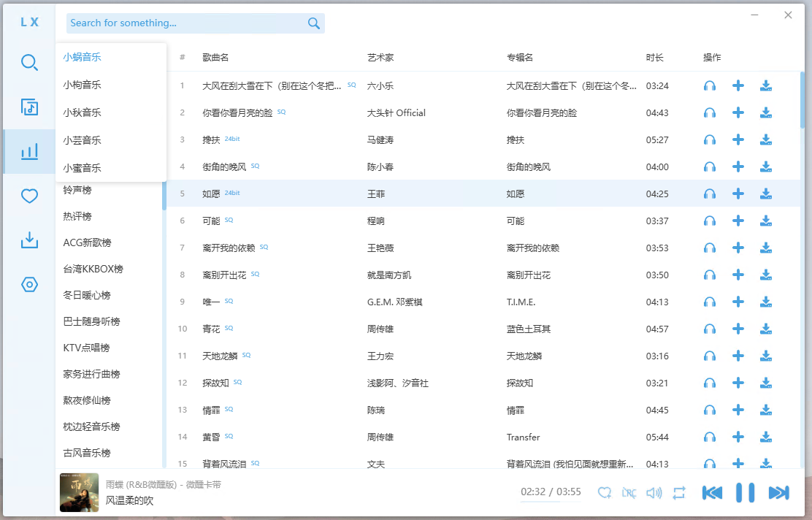
Task: Skip to the next track
Action: coord(778,493)
